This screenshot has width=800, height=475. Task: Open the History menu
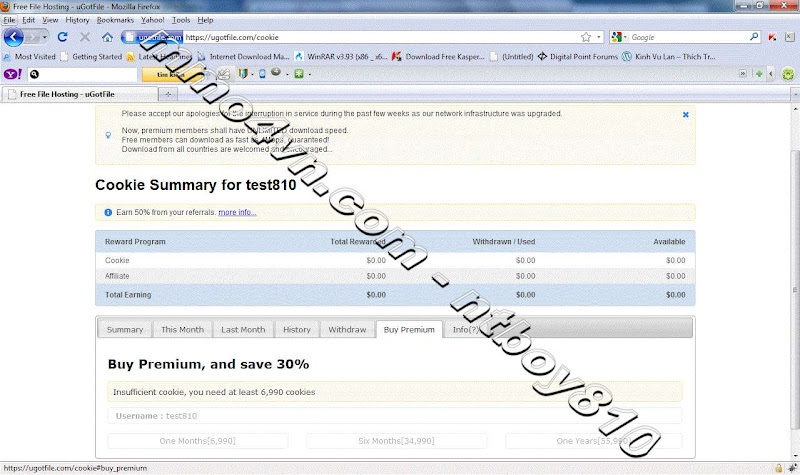pos(77,20)
